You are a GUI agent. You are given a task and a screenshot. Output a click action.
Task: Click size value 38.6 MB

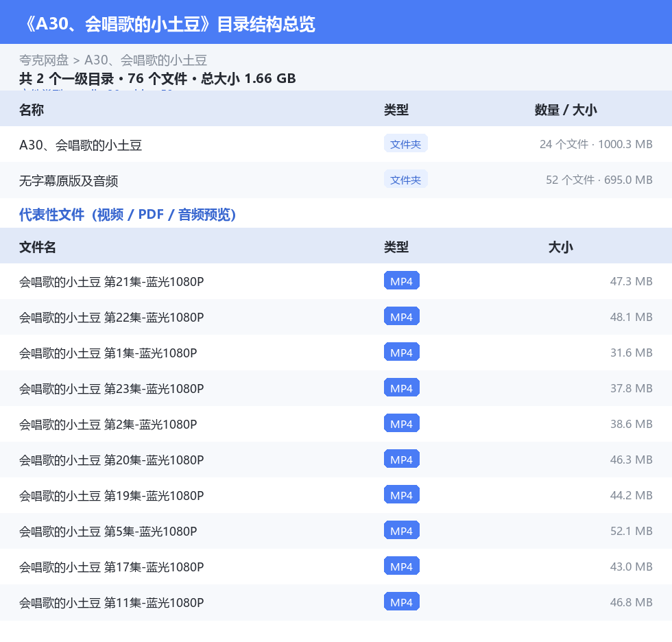pos(632,423)
